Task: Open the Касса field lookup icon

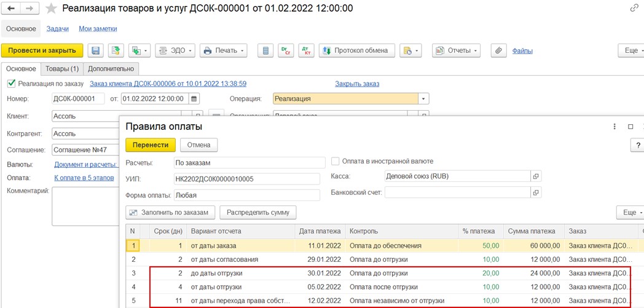Action: click(536, 176)
